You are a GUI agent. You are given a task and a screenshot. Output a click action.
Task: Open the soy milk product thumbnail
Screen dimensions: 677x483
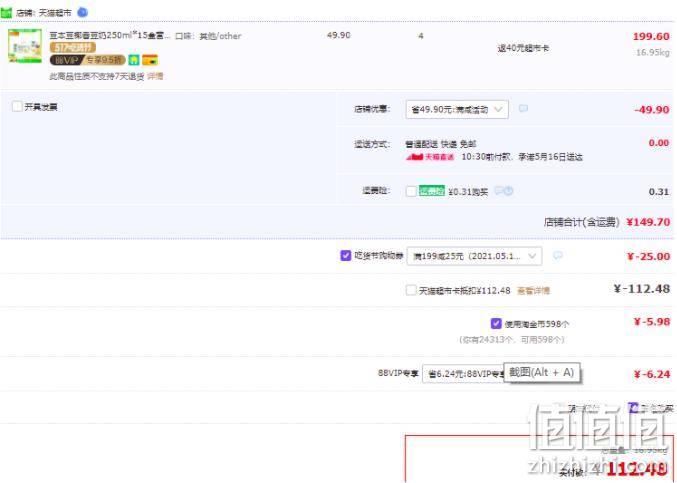[x=25, y=46]
